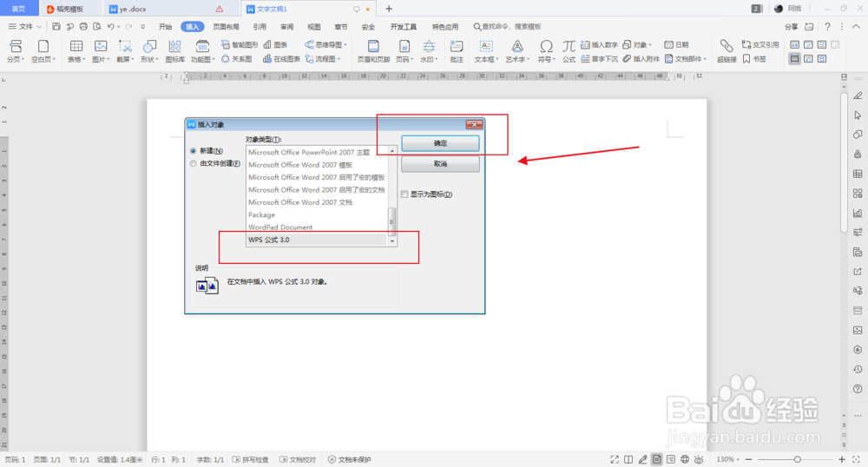This screenshot has height=467, width=868.
Task: Open the 130% zoom level dropdown
Action: pyautogui.click(x=727, y=460)
